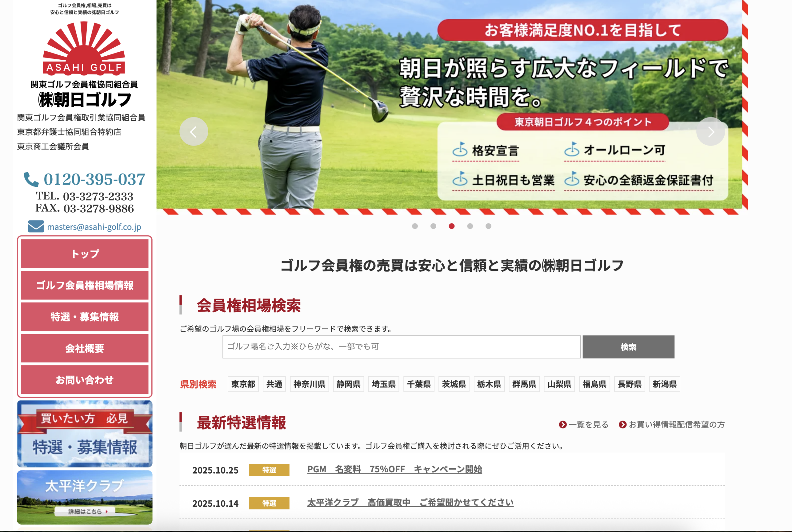This screenshot has height=532, width=792.
Task: Click the phone icon beside 0120-395-037
Action: pos(31,179)
